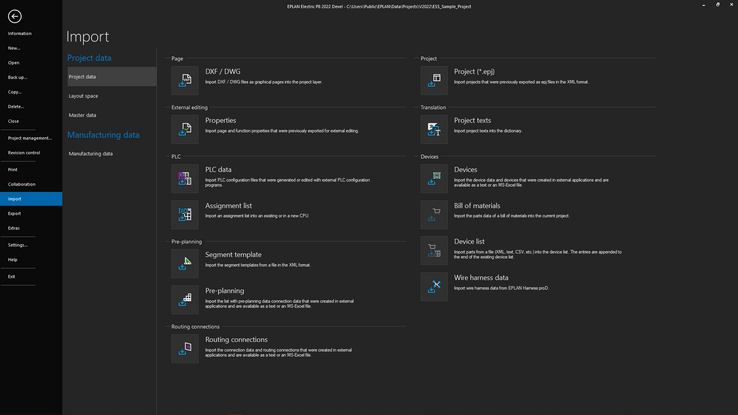Click the Project (*.epj) title
Screen dimensions: 738x415
tap(474, 72)
